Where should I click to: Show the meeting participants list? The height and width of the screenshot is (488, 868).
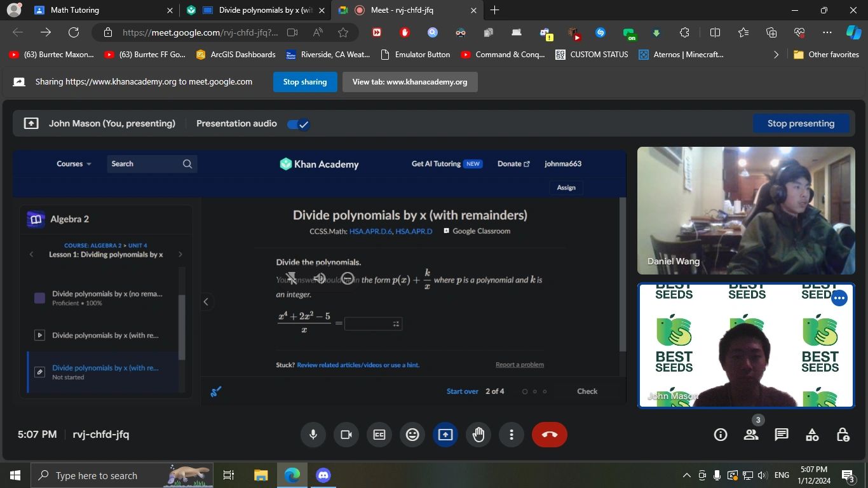pos(751,435)
